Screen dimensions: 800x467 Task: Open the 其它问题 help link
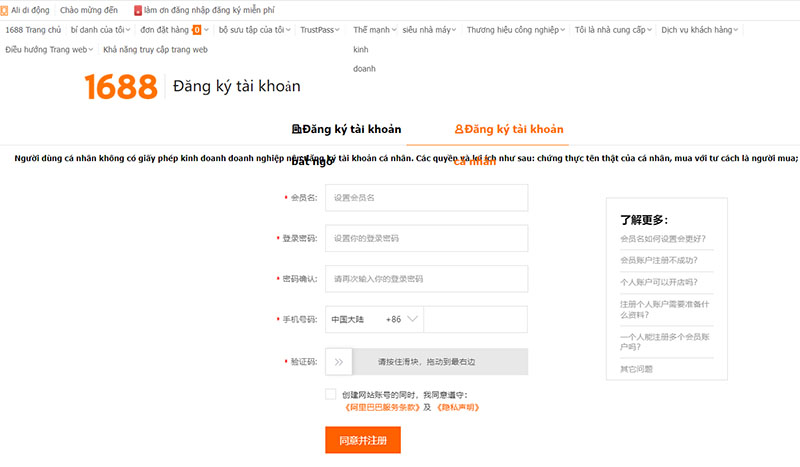click(636, 369)
